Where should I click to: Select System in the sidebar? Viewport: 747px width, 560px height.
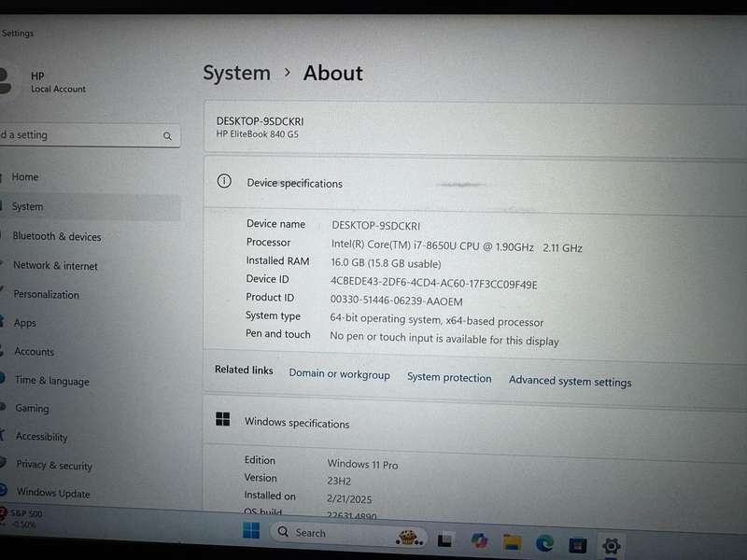pyautogui.click(x=91, y=207)
